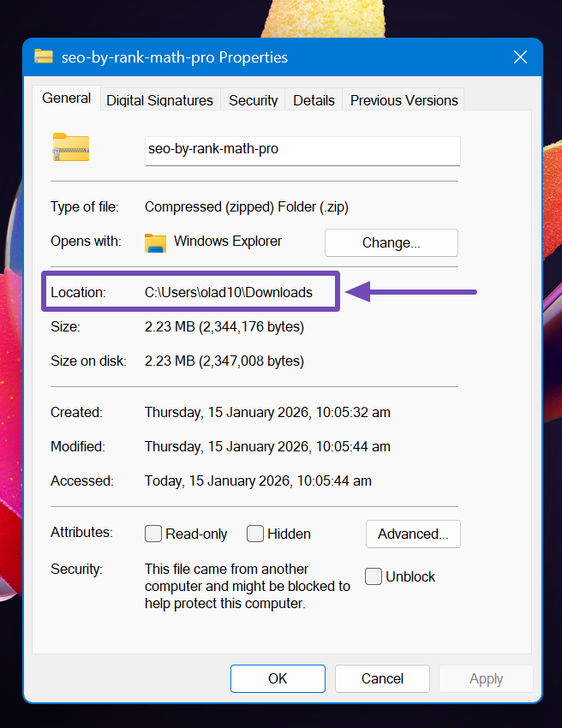The width and height of the screenshot is (562, 728).
Task: Click the Attributes: label
Action: click(81, 532)
